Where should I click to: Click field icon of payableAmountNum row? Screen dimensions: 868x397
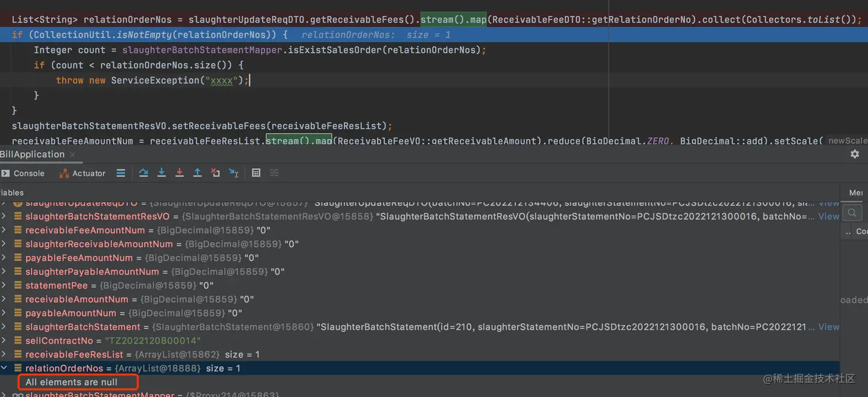pos(18,313)
